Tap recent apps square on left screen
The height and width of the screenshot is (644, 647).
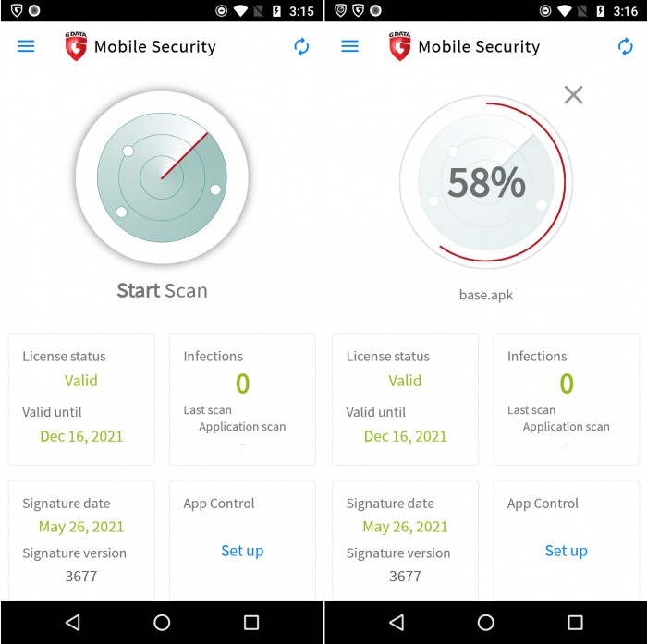pyautogui.click(x=251, y=622)
